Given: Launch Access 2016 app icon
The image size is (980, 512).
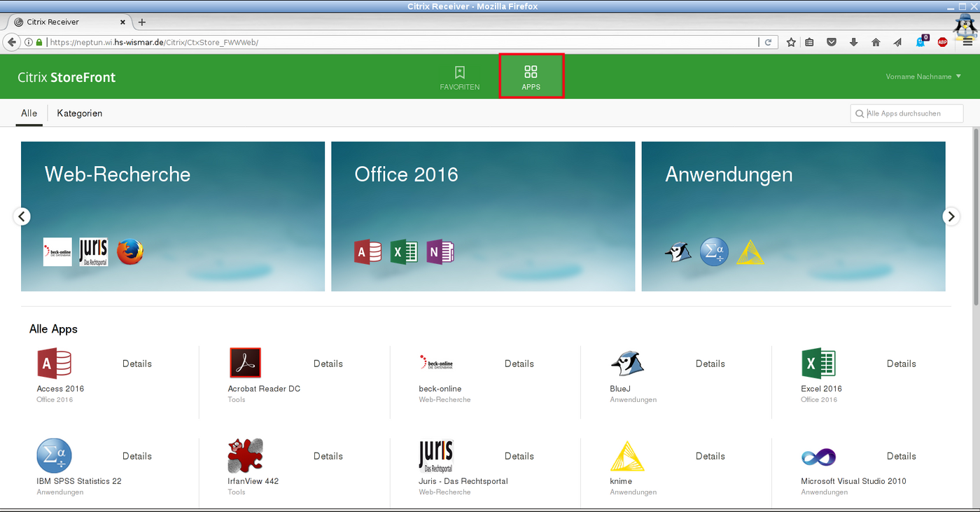Looking at the screenshot, I should tap(55, 363).
